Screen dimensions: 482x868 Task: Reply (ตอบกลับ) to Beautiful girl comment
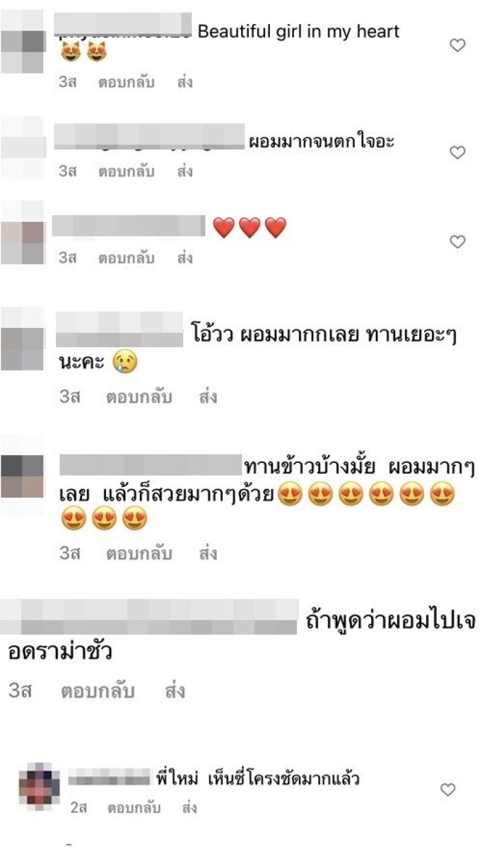coord(126,82)
